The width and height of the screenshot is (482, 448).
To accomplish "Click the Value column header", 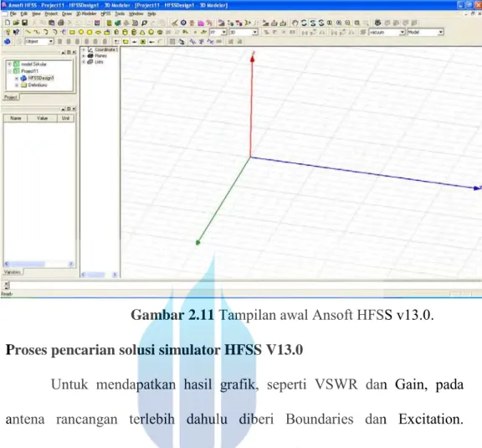I will (42, 118).
